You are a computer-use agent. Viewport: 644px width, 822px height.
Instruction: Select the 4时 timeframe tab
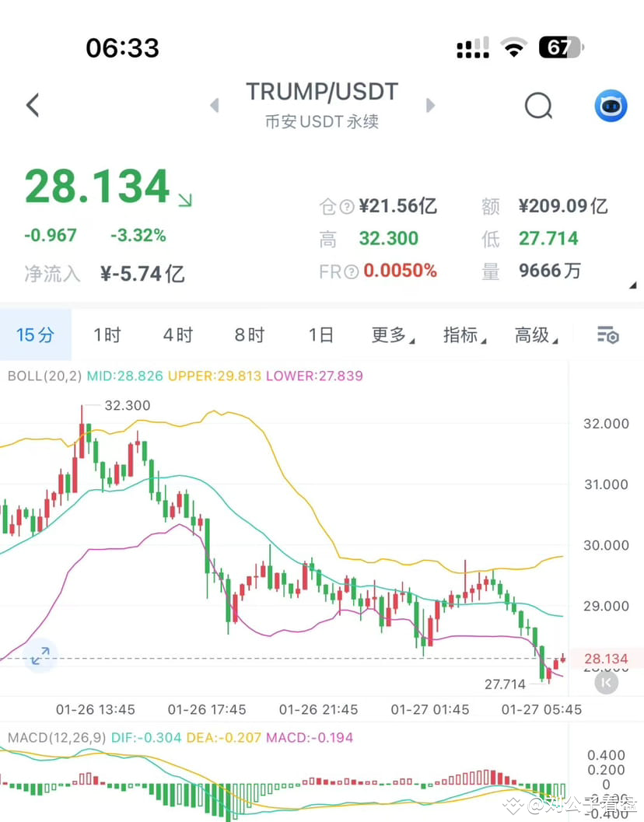coord(178,334)
